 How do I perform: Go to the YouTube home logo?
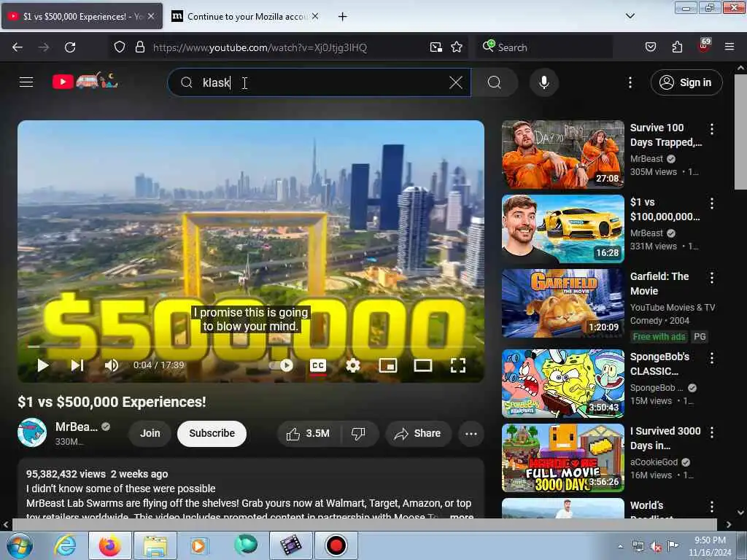(x=85, y=82)
